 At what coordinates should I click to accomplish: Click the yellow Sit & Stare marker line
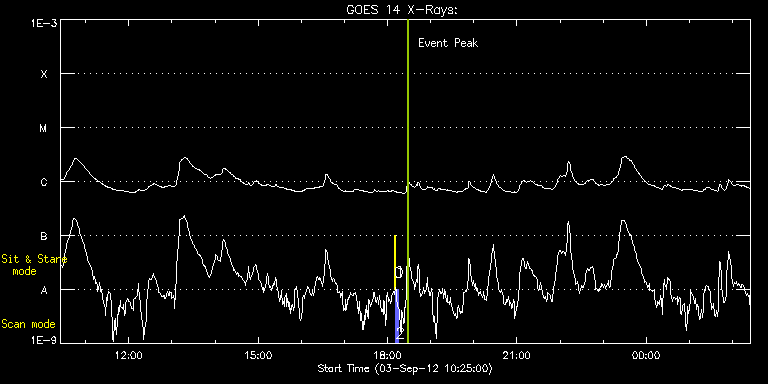[x=395, y=263]
